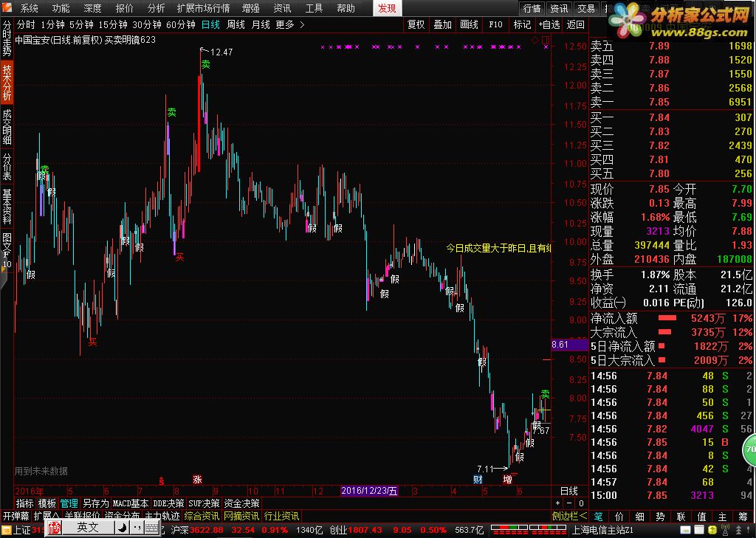Select the 笔 tab in the right panel
The image size is (756, 538).
coord(598,517)
